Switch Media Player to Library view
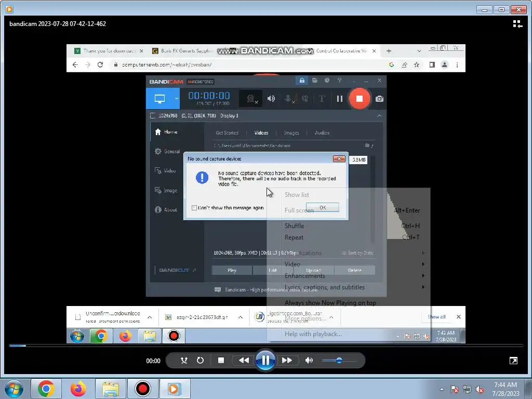The height and width of the screenshot is (399, 532). coord(517,24)
